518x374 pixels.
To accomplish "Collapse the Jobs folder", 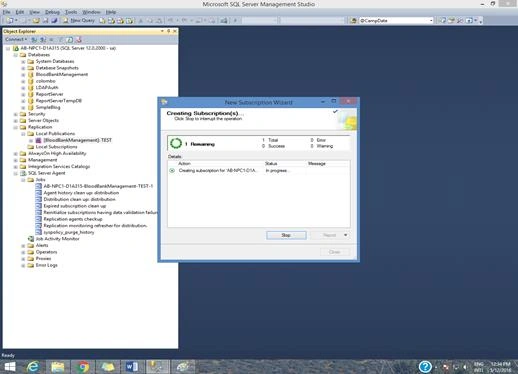I will (x=23, y=180).
